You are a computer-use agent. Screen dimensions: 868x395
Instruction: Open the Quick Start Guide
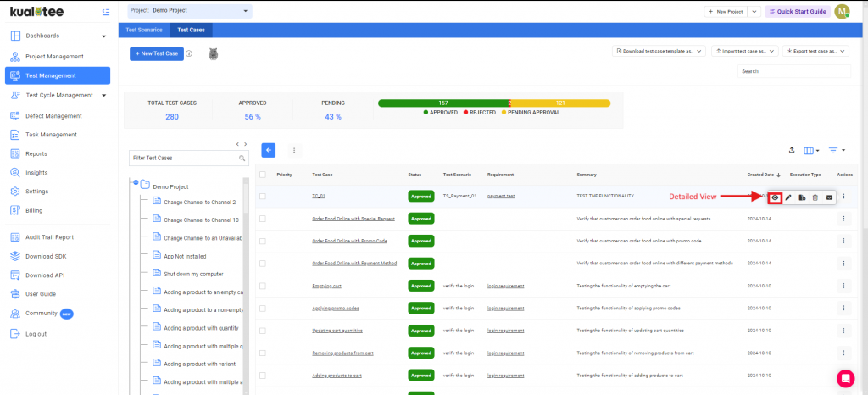tap(798, 11)
